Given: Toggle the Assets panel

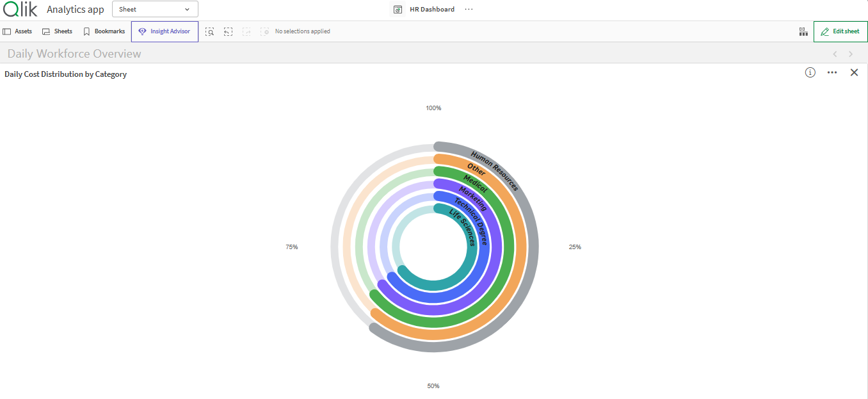Looking at the screenshot, I should [17, 31].
